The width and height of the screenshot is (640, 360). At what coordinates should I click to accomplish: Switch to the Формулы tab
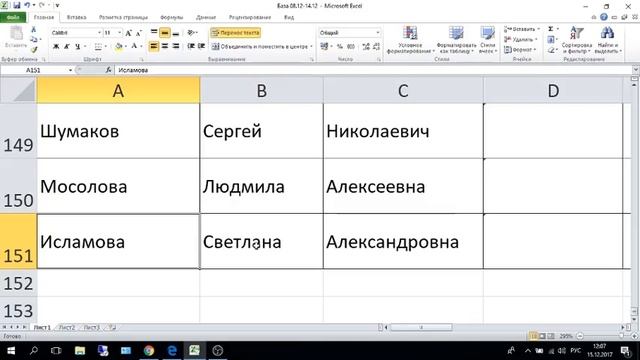pos(171,17)
